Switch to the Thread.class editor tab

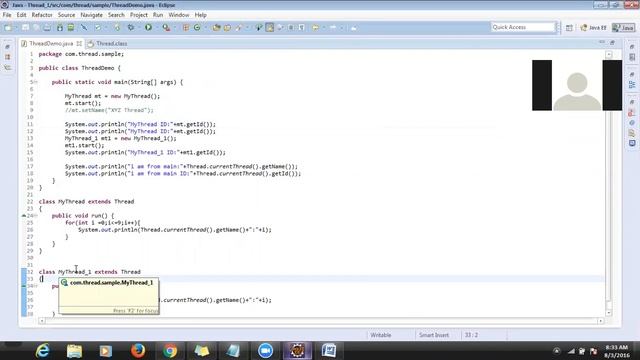coord(107,43)
